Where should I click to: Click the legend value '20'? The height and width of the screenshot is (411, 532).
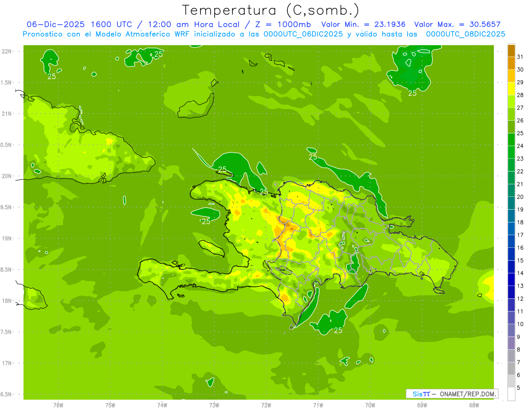(x=520, y=197)
